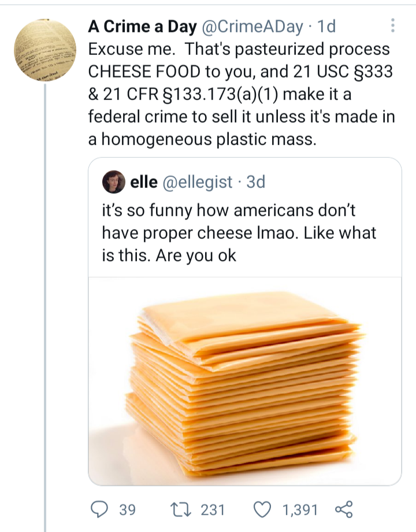Open the three-dot tweet options menu

393,26
